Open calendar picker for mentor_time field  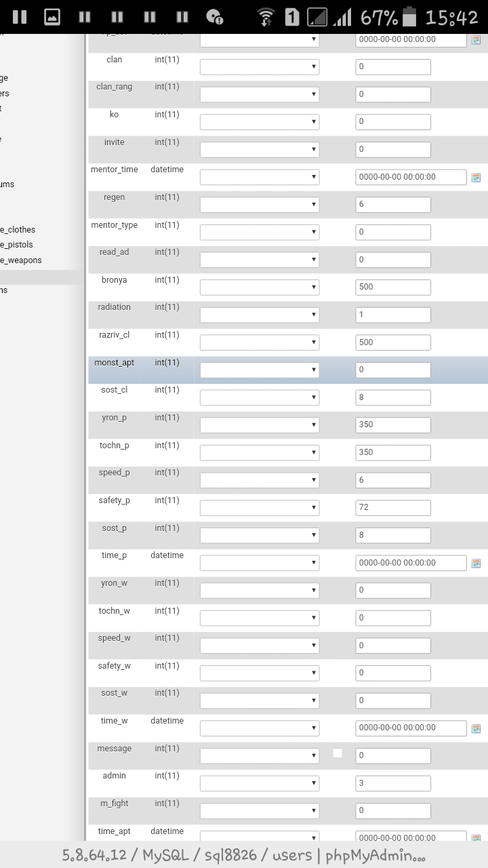click(x=476, y=178)
